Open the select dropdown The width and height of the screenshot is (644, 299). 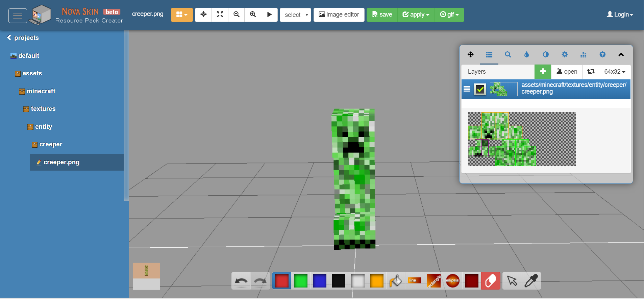[x=295, y=15]
